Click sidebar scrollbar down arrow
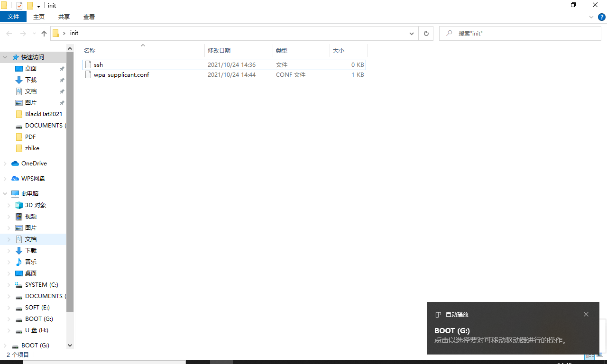 click(70, 346)
